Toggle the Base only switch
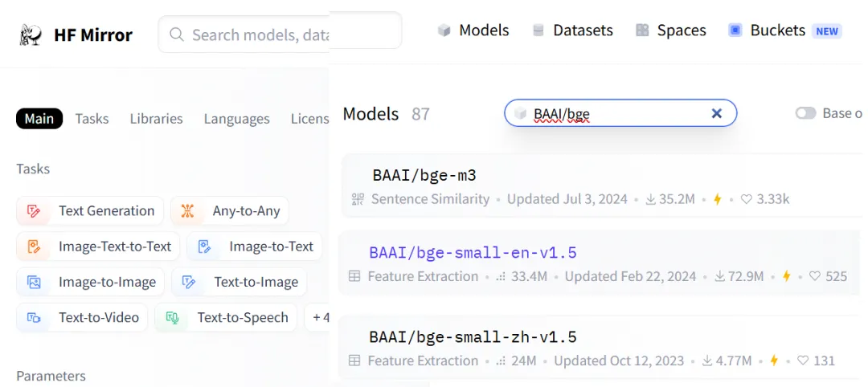This screenshot has height=387, width=868. click(x=805, y=113)
